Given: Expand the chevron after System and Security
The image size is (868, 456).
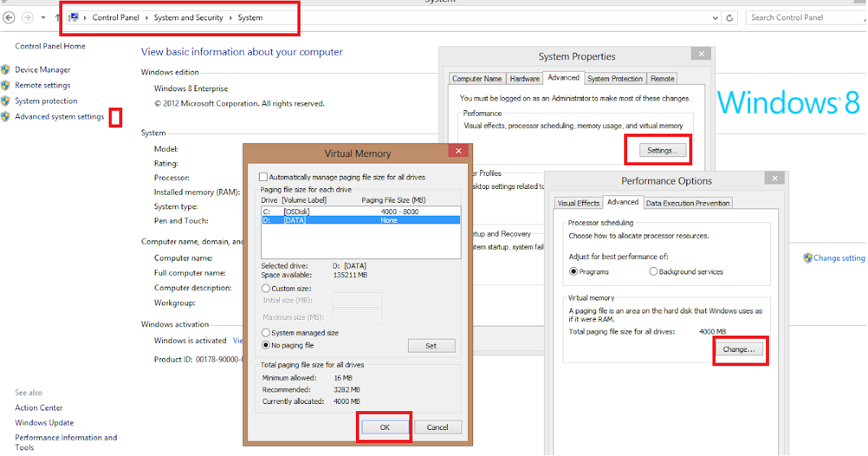Looking at the screenshot, I should pyautogui.click(x=231, y=17).
